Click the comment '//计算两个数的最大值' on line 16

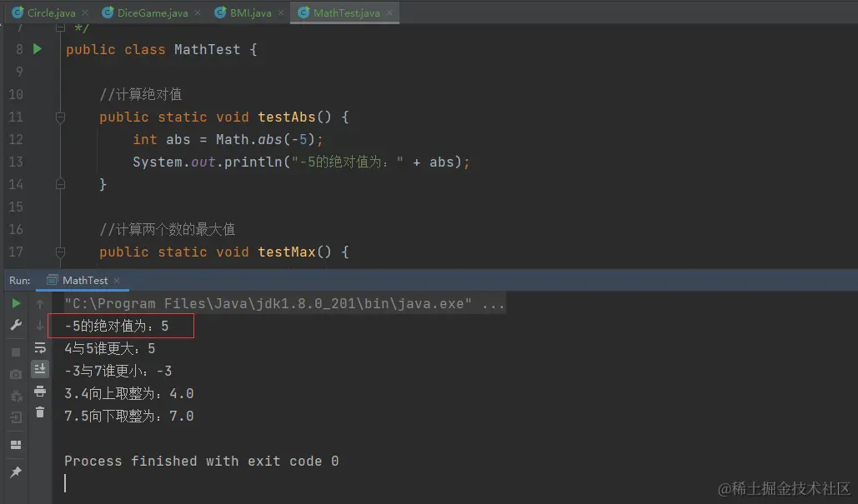pyautogui.click(x=167, y=230)
